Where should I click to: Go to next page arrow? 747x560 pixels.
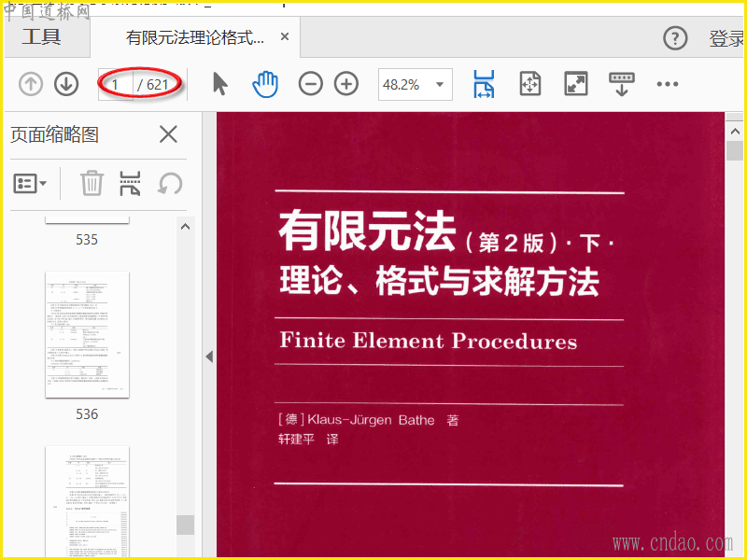[66, 84]
